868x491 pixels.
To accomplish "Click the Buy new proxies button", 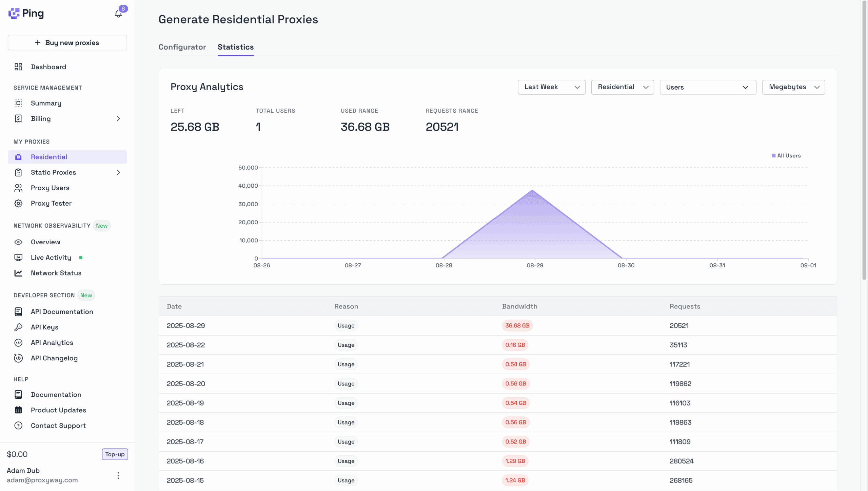I will coord(67,43).
